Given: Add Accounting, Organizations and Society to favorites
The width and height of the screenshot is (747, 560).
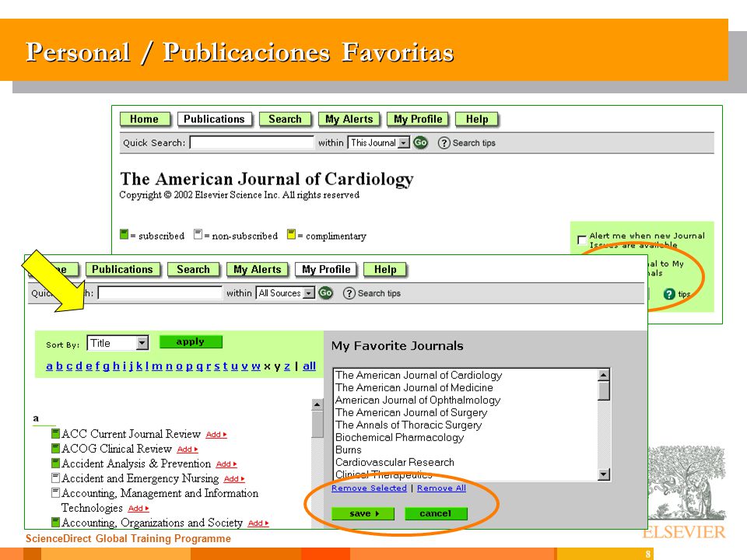Looking at the screenshot, I should coord(258,523).
